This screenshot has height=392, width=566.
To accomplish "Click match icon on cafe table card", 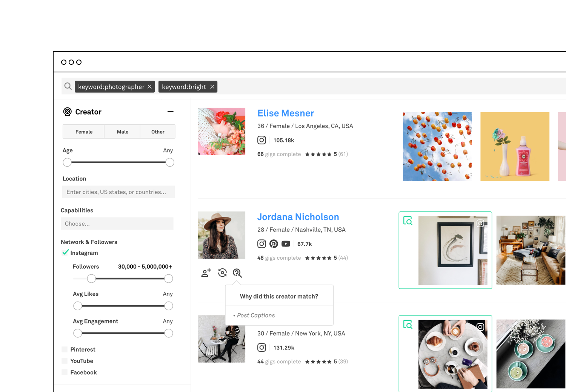I will point(408,325).
